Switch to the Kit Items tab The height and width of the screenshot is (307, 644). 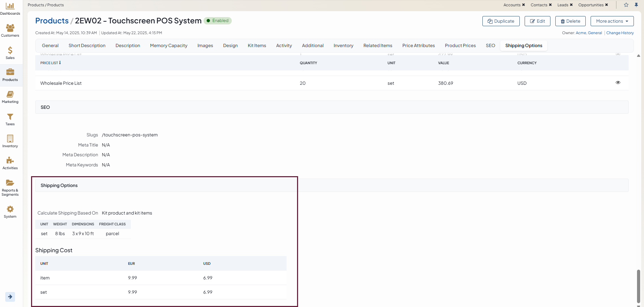click(x=257, y=46)
